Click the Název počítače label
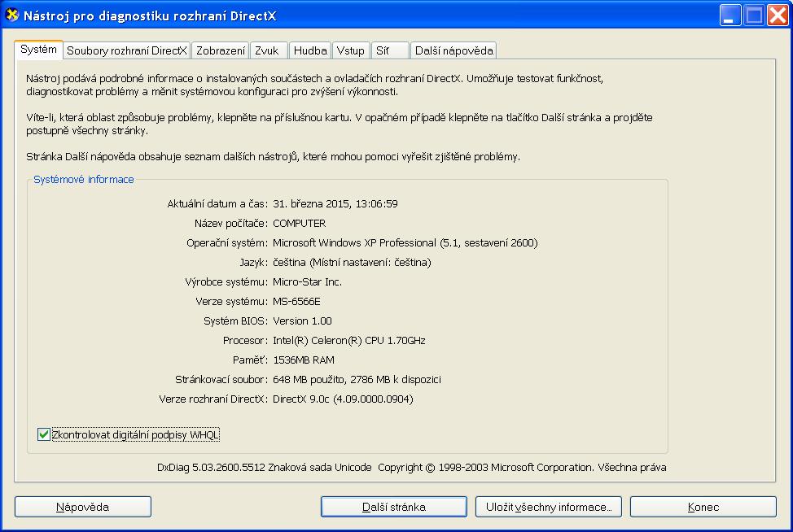Image resolution: width=793 pixels, height=532 pixels. 231,224
